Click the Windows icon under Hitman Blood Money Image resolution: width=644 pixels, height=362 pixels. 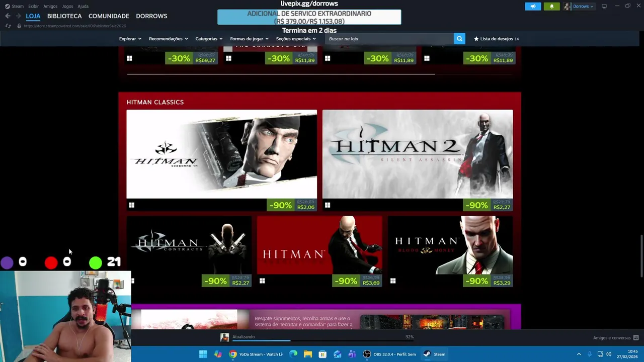click(x=393, y=281)
